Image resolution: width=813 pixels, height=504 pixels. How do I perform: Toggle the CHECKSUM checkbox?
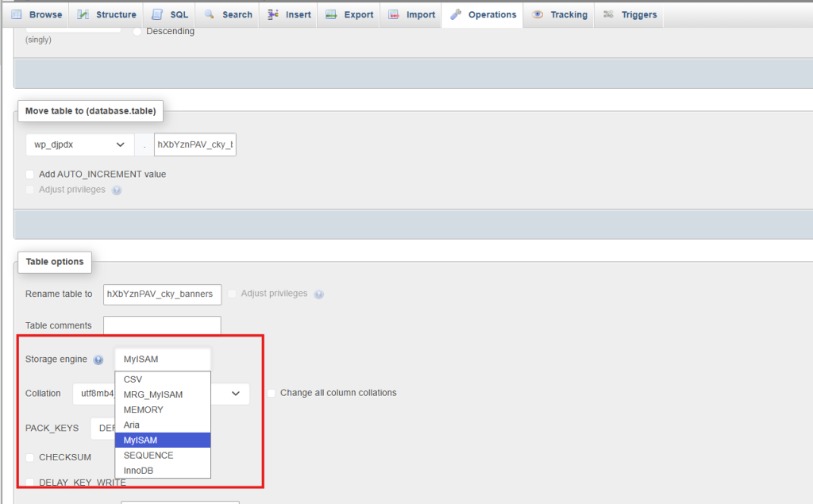[x=30, y=458]
